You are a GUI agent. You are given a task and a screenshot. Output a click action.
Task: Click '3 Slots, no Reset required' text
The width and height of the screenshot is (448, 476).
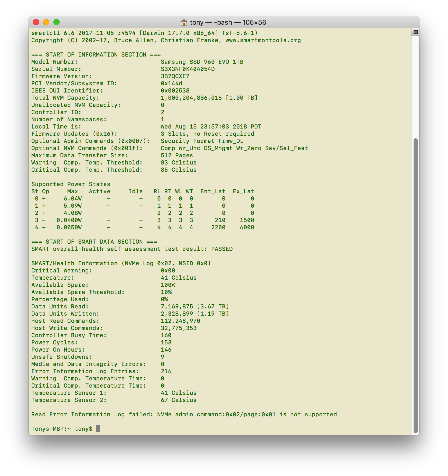(x=207, y=134)
